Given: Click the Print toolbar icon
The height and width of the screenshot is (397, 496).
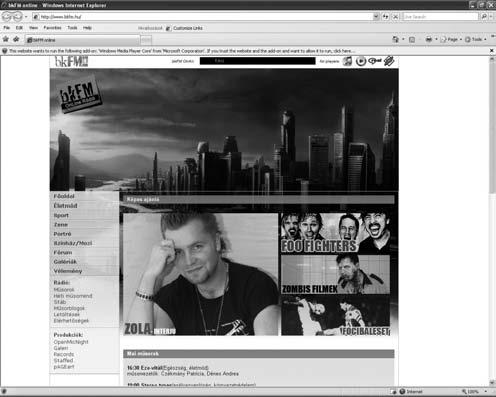Looking at the screenshot, I should coord(429,39).
